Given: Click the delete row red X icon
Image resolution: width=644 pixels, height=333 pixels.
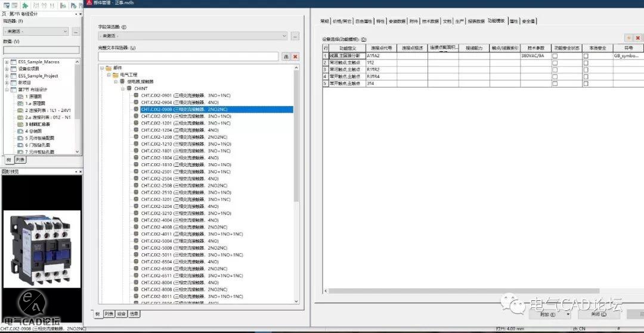Looking at the screenshot, I should tap(637, 38).
